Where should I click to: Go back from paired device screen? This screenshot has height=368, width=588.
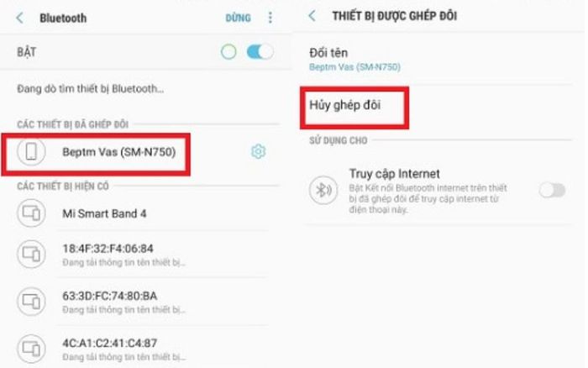click(312, 16)
